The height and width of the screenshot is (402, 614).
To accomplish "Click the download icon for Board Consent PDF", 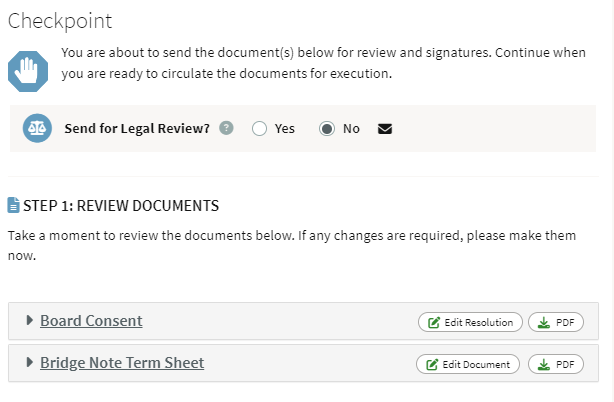I will [544, 323].
